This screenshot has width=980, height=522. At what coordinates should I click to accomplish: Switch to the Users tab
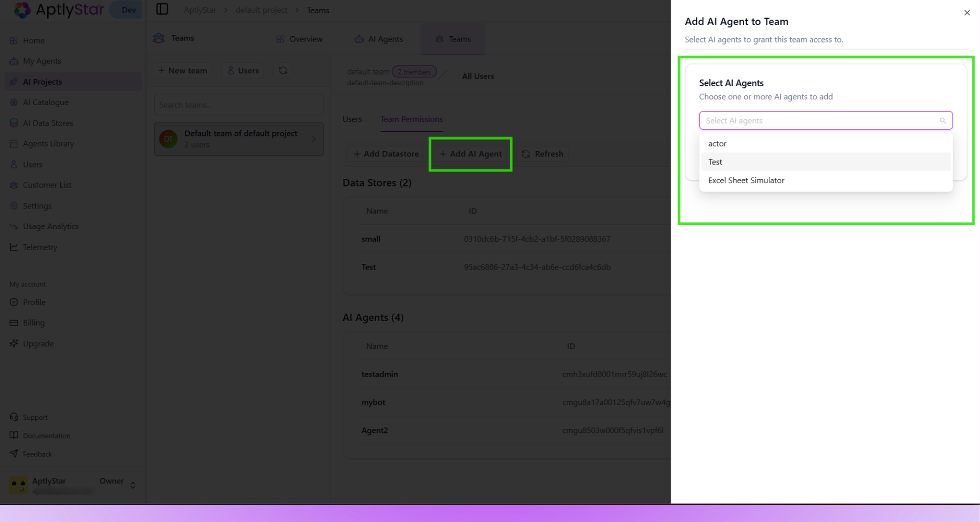pyautogui.click(x=352, y=119)
